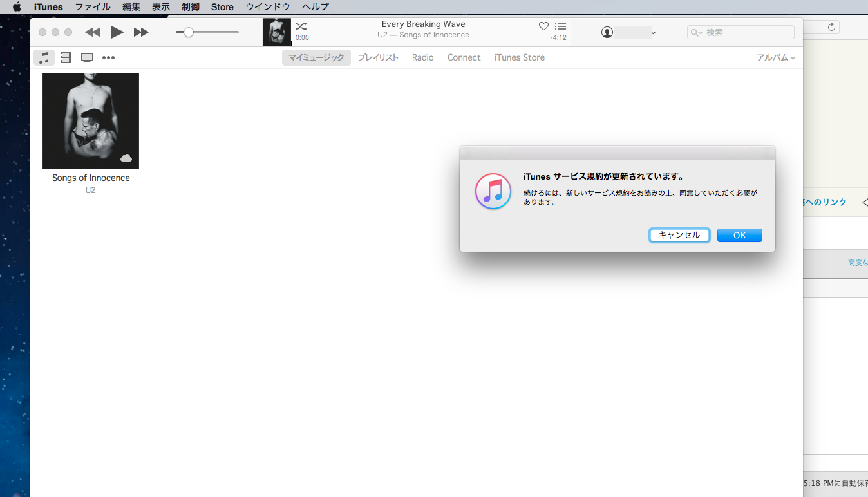Open the Apple menu
Image resolution: width=868 pixels, height=497 pixels.
coord(17,7)
